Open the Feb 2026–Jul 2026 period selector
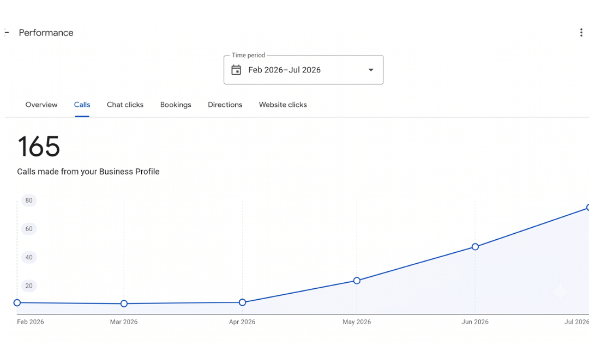 coord(304,70)
